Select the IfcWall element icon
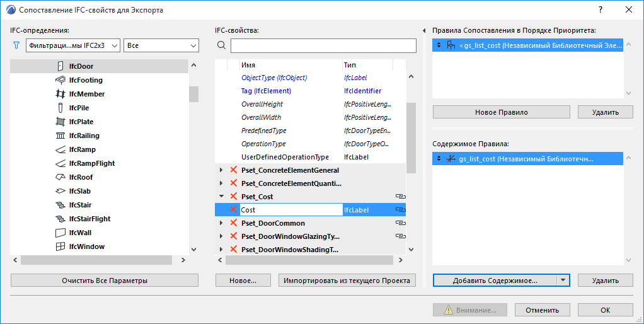The image size is (644, 324). tap(60, 233)
